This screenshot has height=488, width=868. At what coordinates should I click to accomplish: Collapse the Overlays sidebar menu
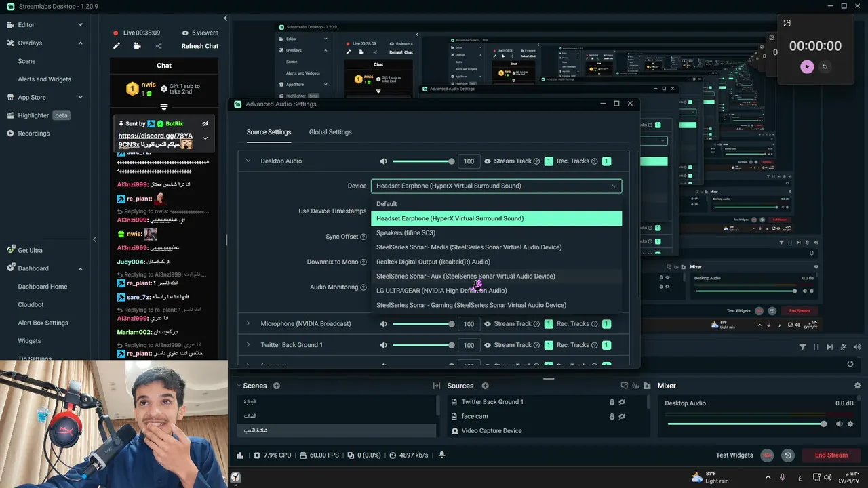[80, 43]
